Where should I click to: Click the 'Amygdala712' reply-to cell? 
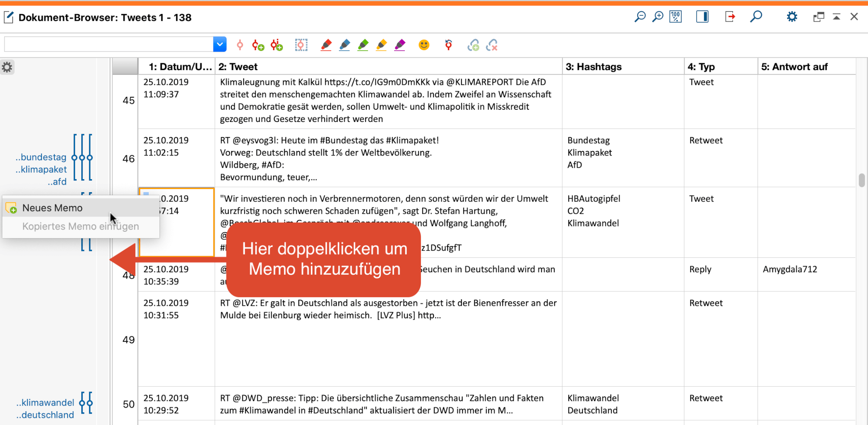tap(807, 275)
